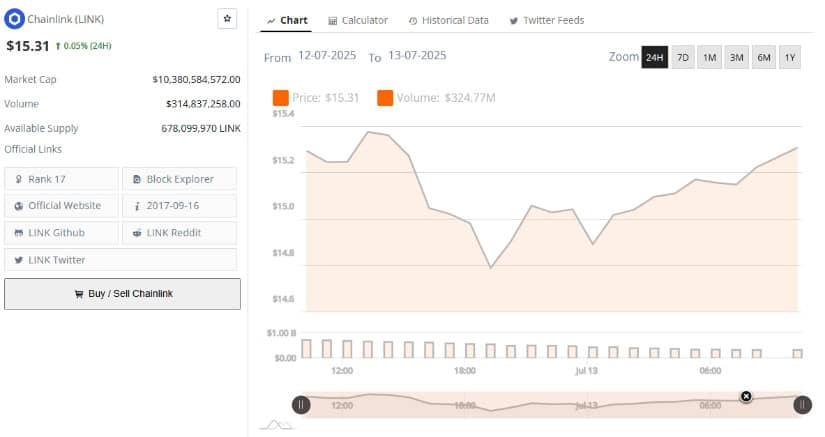This screenshot has width=825, height=437.
Task: Click the info icon beside 2017-09-16
Action: point(137,206)
